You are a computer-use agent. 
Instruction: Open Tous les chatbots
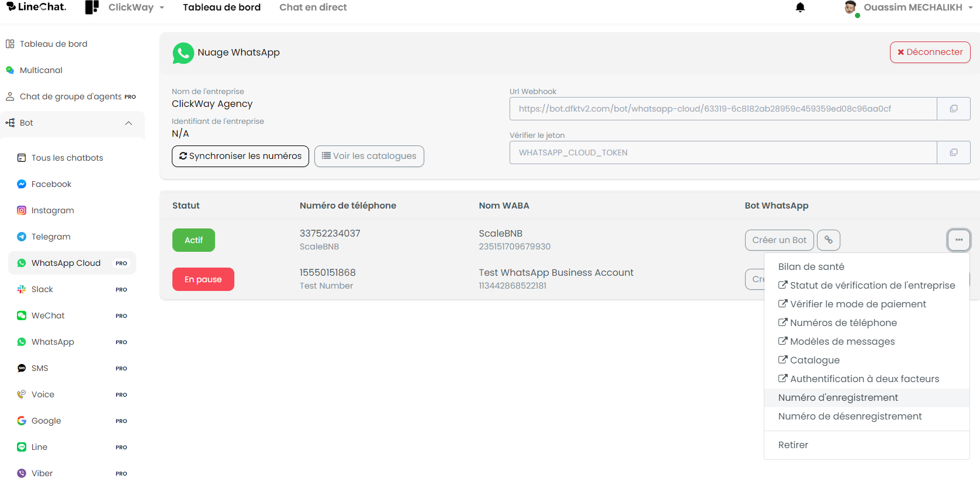point(67,158)
